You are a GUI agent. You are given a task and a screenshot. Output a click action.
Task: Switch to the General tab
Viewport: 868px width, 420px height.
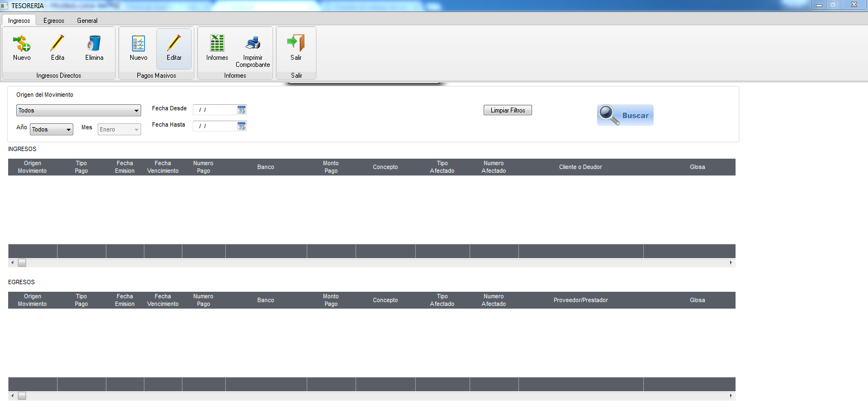(x=87, y=21)
